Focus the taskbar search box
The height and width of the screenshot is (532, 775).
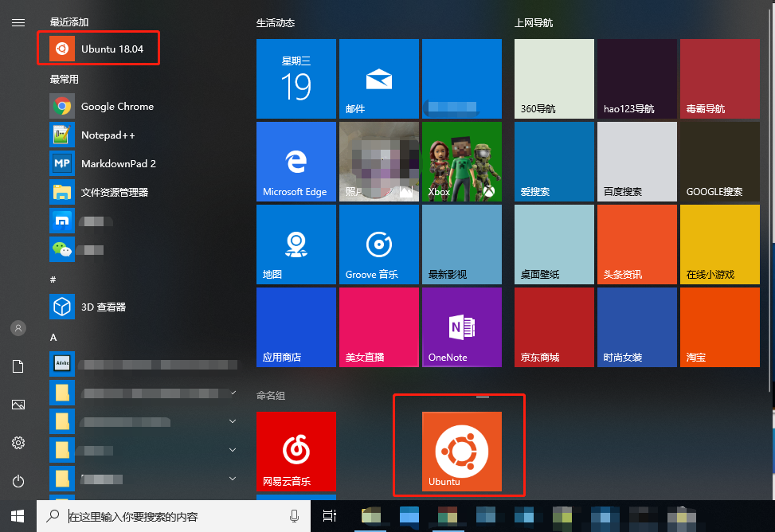(174, 516)
